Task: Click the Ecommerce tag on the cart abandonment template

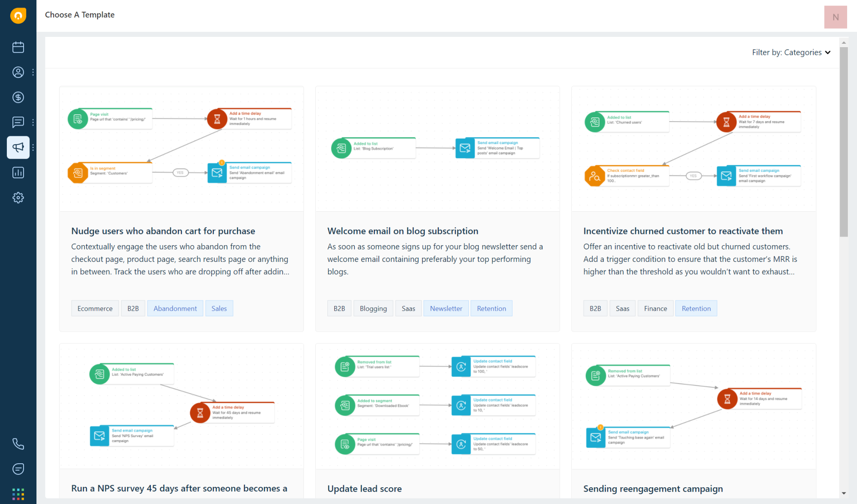Action: pos(95,308)
